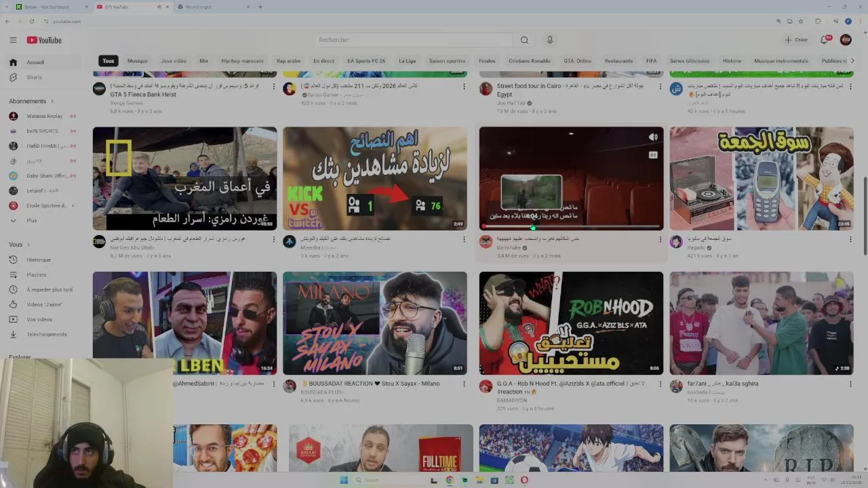Toggle subtitles CC on preview video
868x488 pixels.
coord(653,155)
